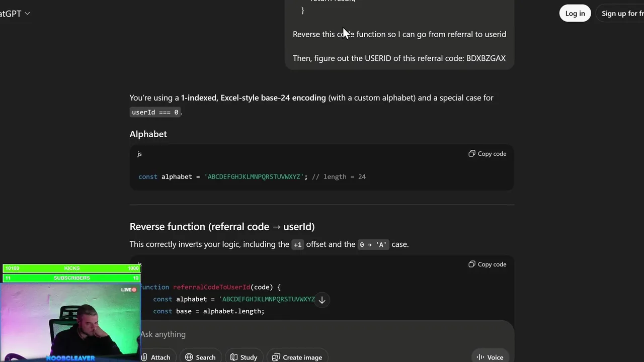644x362 pixels.
Task: Click the green Kicks progress bar
Action: (x=71, y=268)
